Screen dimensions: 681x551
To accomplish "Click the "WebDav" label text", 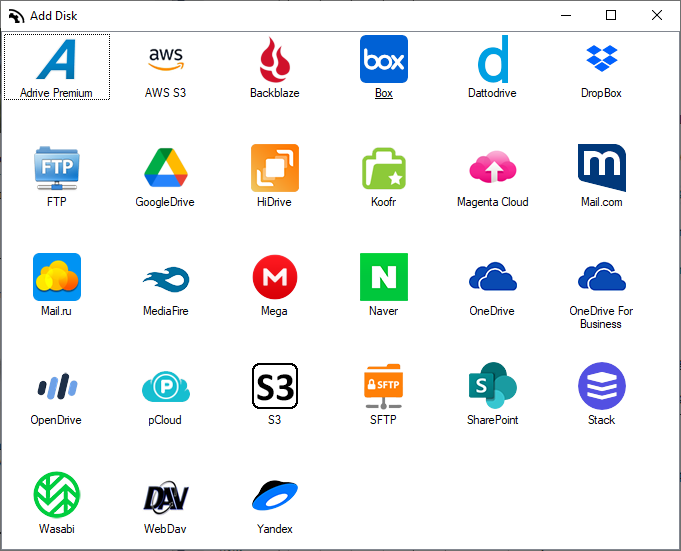I will [x=165, y=529].
